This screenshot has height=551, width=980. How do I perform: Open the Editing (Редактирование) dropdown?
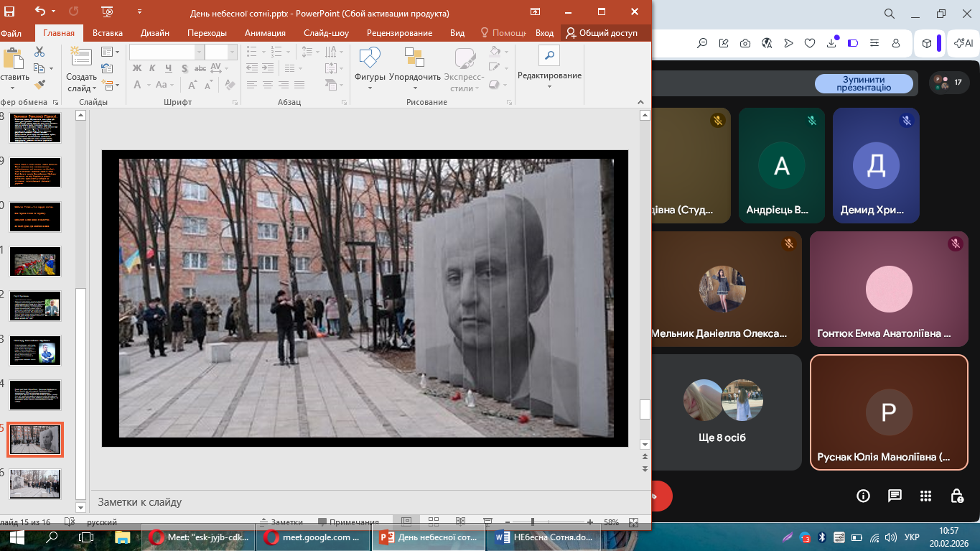(x=549, y=76)
